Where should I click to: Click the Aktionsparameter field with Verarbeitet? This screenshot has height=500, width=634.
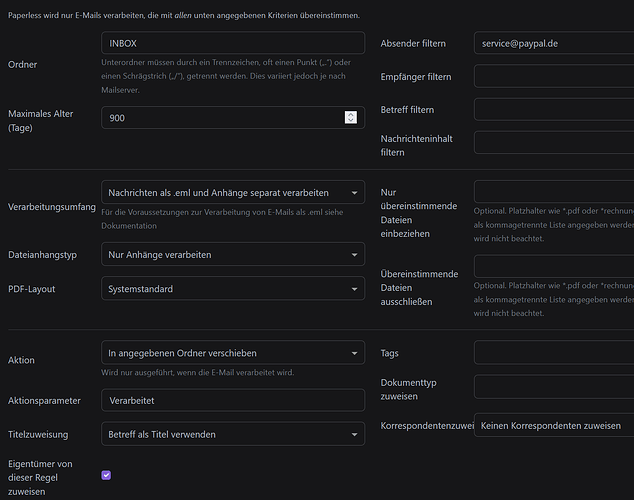pos(232,400)
